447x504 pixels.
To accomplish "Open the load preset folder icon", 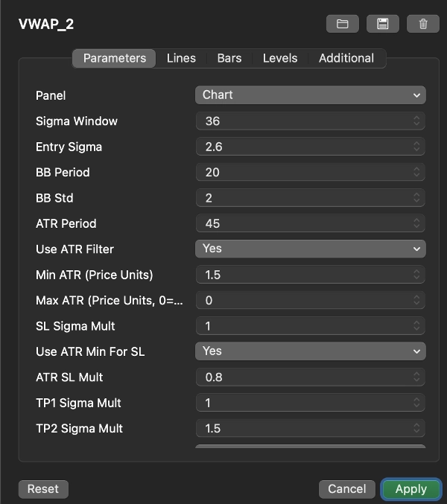I will (x=343, y=24).
